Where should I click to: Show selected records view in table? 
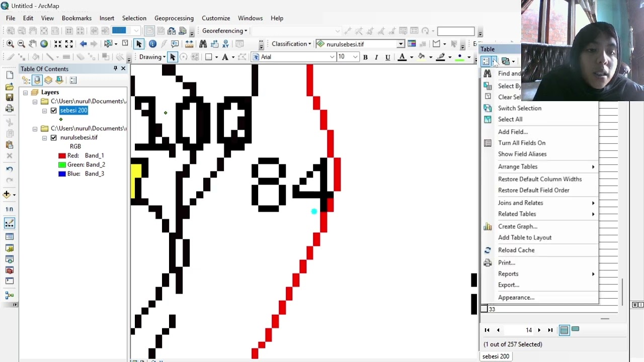(x=575, y=329)
